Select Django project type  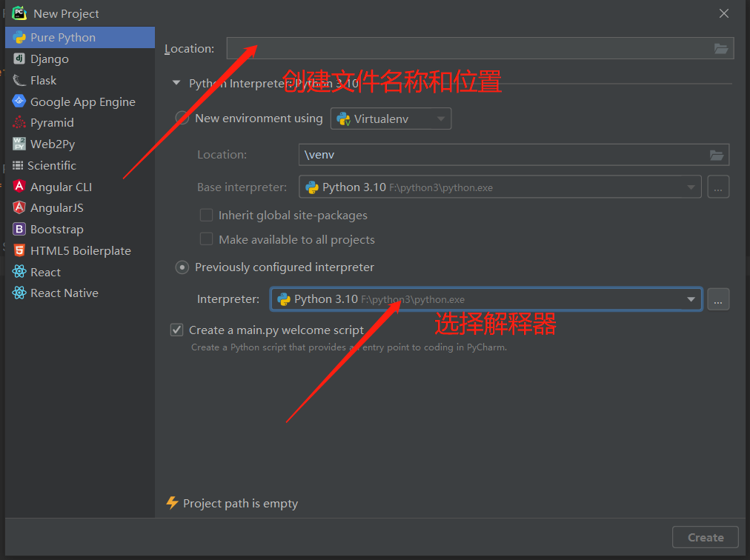80,59
